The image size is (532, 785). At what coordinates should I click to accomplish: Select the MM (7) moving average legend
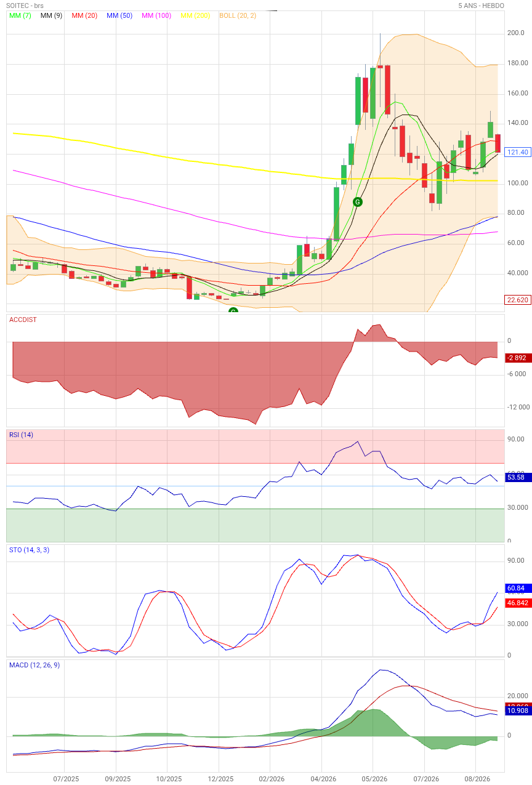tap(20, 15)
